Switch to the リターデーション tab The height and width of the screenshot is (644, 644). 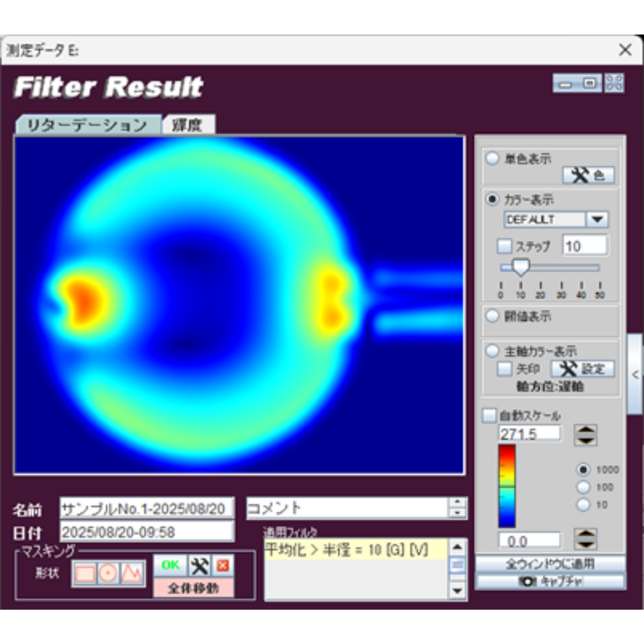coord(87,125)
